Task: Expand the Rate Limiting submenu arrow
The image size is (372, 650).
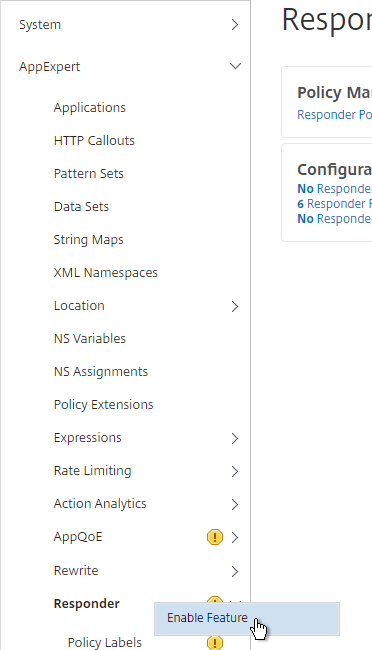Action: 235,471
